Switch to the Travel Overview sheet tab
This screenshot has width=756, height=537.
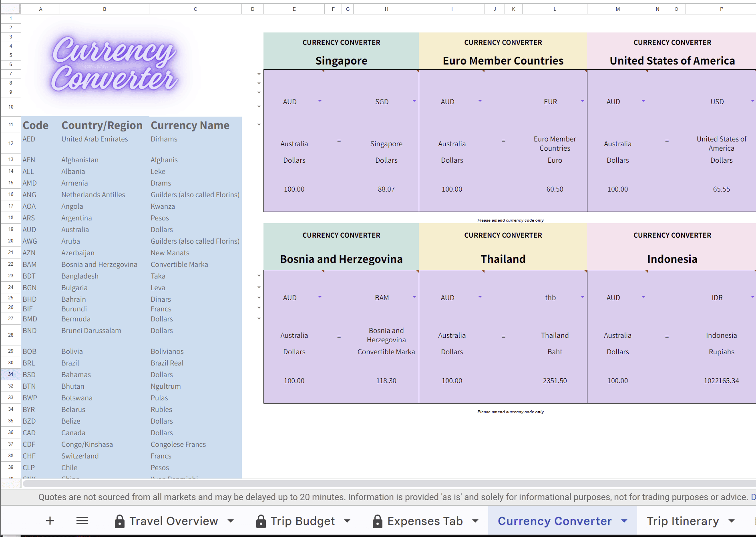click(x=173, y=521)
